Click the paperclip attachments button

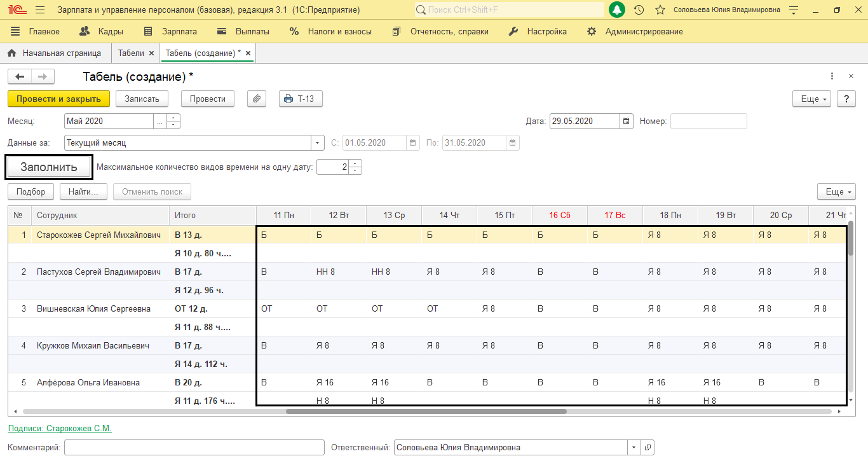(x=257, y=99)
